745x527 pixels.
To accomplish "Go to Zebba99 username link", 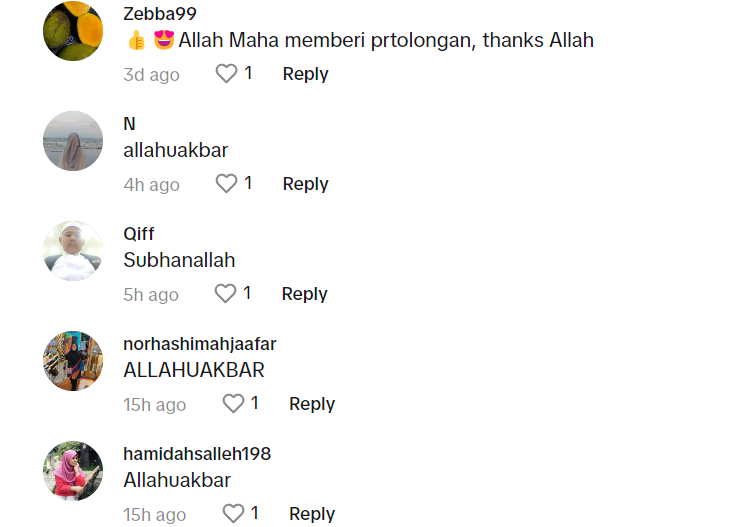I will (x=160, y=14).
